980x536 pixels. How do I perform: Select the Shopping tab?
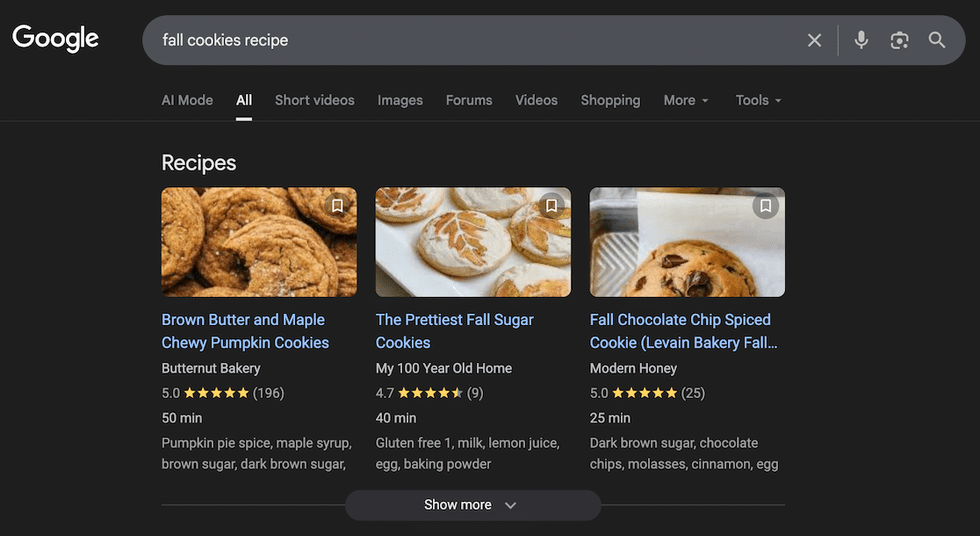pyautogui.click(x=610, y=100)
